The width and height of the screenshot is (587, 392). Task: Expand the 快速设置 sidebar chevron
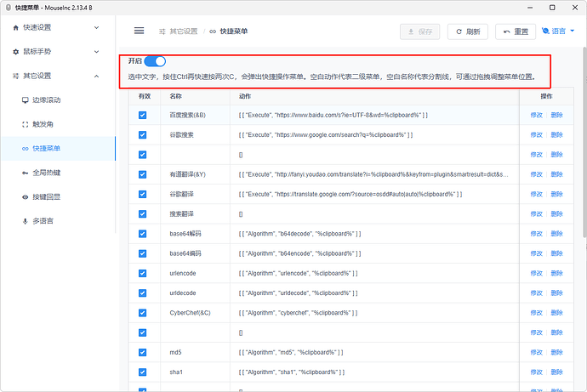[x=97, y=28]
